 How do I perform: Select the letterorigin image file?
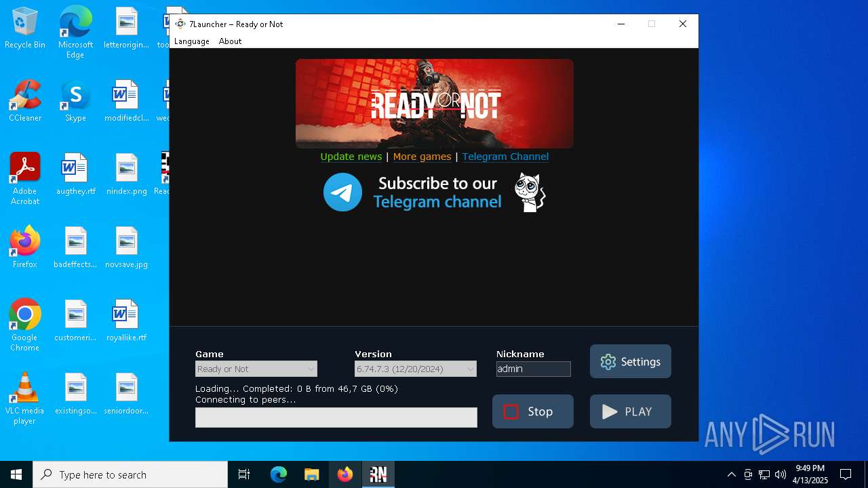click(x=126, y=28)
